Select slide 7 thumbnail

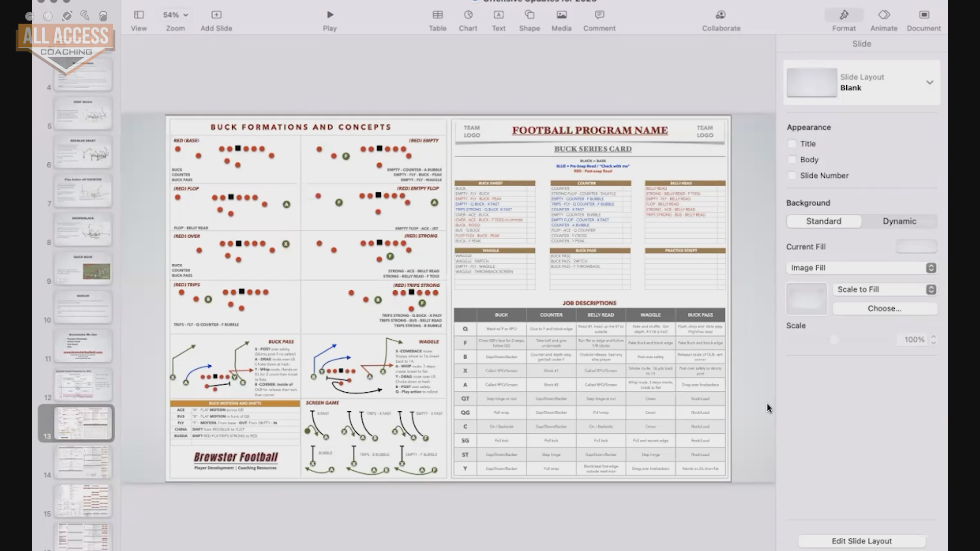83,191
